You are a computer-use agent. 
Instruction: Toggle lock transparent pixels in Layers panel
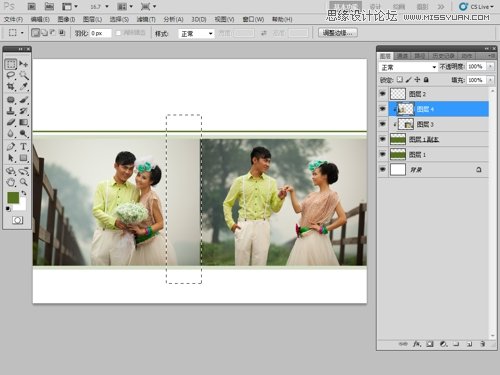point(400,80)
